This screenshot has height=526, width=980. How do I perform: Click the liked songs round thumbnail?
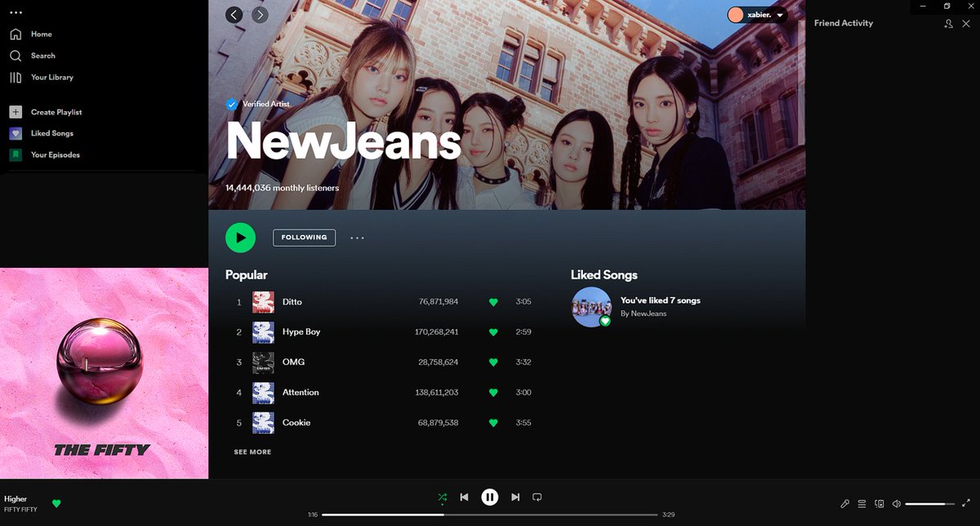click(x=591, y=307)
